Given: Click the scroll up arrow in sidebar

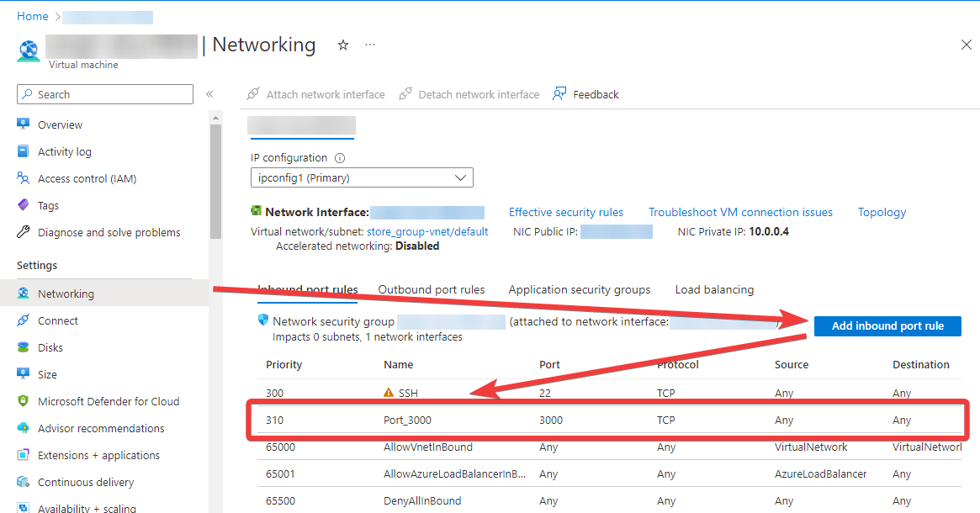Looking at the screenshot, I should coord(215,118).
